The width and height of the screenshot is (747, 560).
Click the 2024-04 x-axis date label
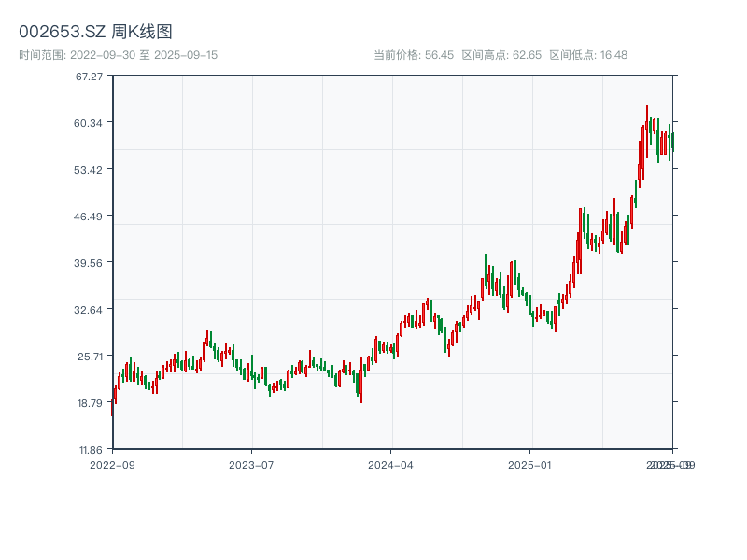pos(391,464)
